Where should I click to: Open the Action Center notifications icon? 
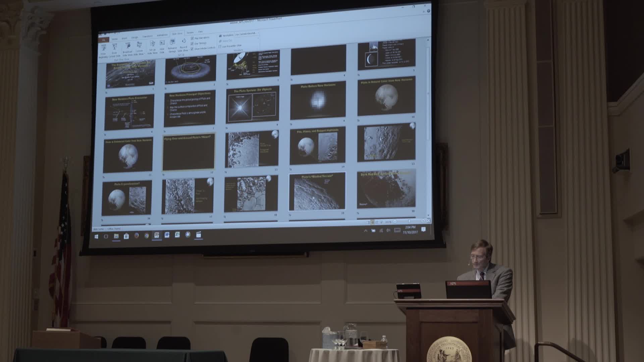point(423,229)
